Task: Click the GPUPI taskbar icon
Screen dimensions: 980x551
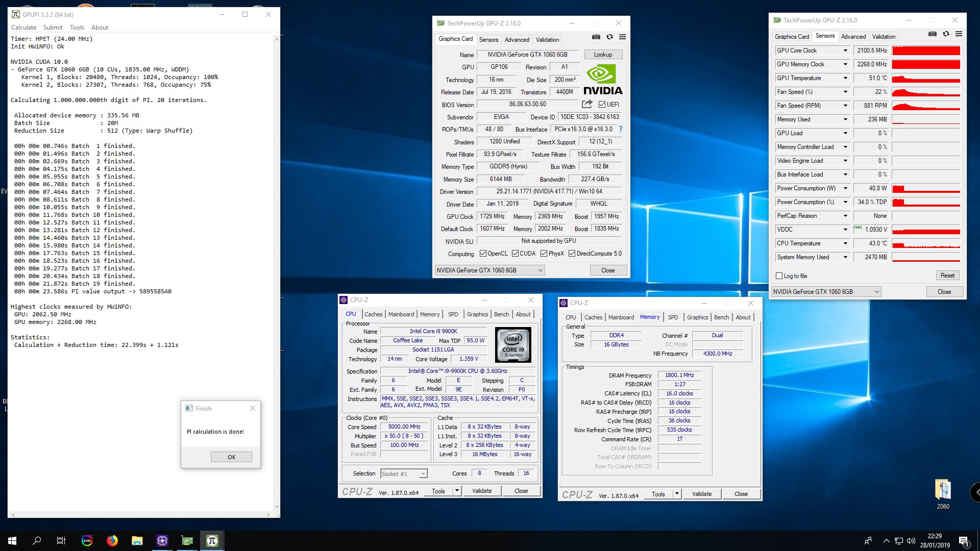Action: click(x=212, y=541)
